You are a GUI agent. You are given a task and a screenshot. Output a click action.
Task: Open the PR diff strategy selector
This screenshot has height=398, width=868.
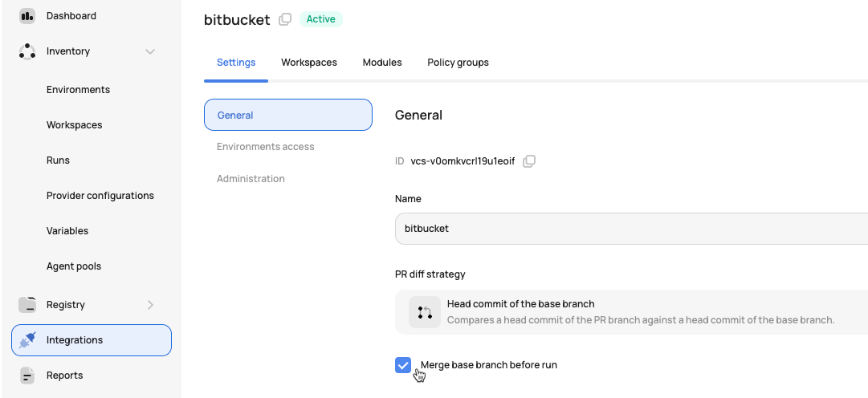631,312
